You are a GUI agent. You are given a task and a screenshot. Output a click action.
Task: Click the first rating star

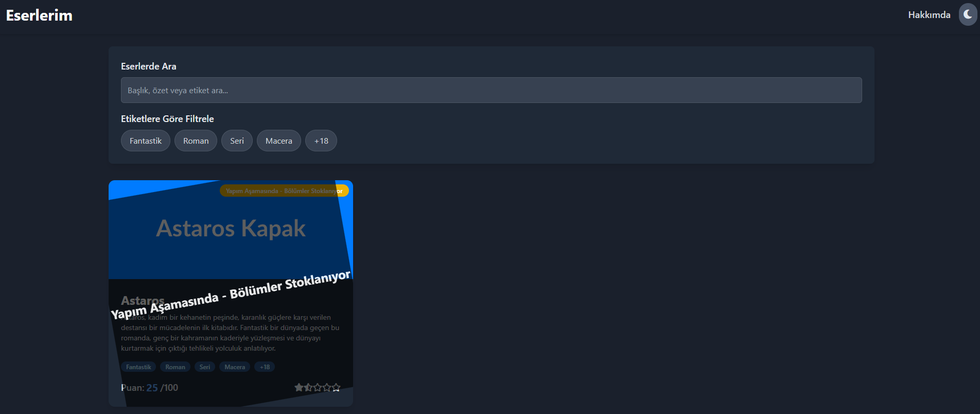point(299,387)
